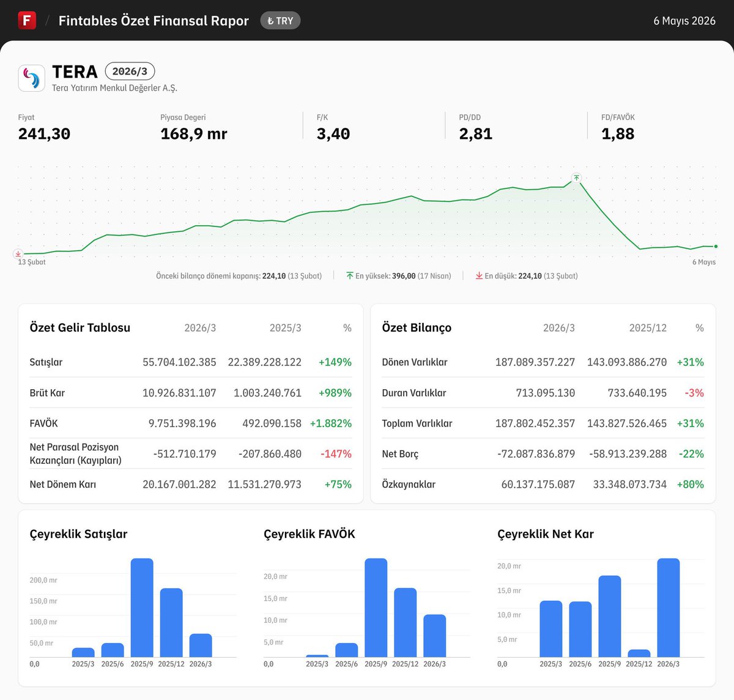
Task: Click the 6 Mayıs chart end label
Action: (704, 262)
